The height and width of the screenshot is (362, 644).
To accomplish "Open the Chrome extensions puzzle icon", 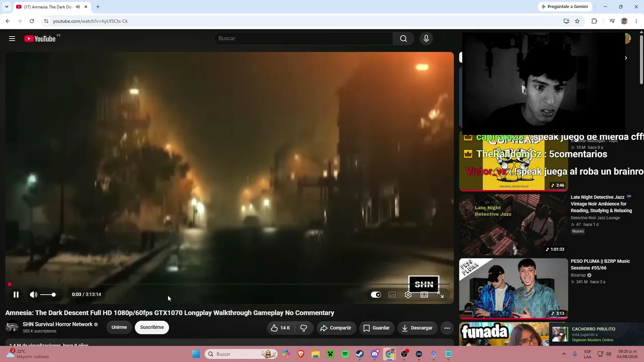I will coord(594,21).
